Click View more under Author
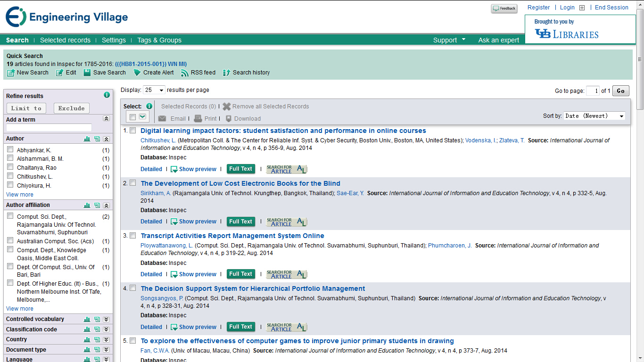644x362 pixels. coord(20,195)
